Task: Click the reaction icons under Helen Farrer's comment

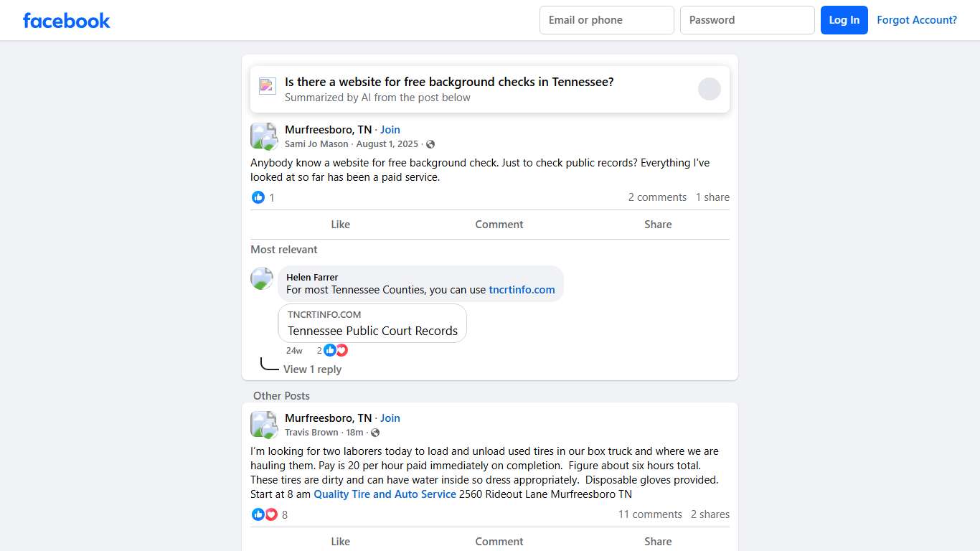Action: (336, 350)
